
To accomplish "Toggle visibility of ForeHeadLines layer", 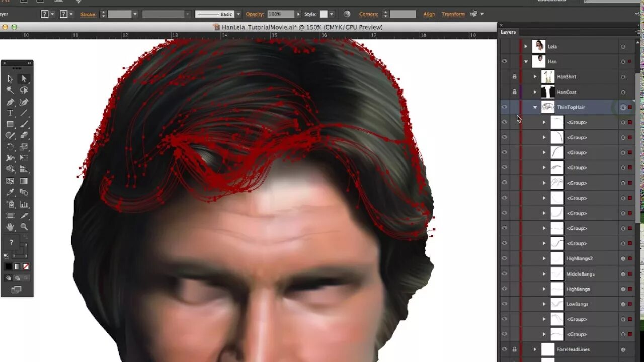I will (504, 349).
